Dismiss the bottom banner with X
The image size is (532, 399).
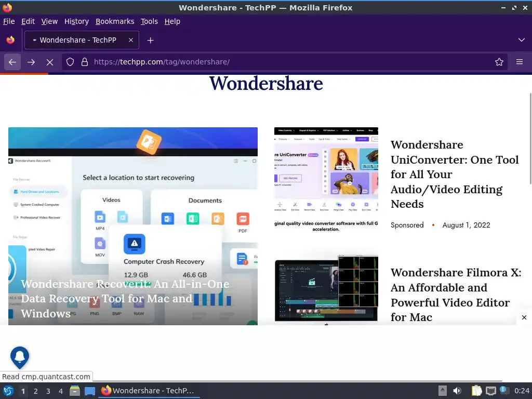pyautogui.click(x=524, y=317)
